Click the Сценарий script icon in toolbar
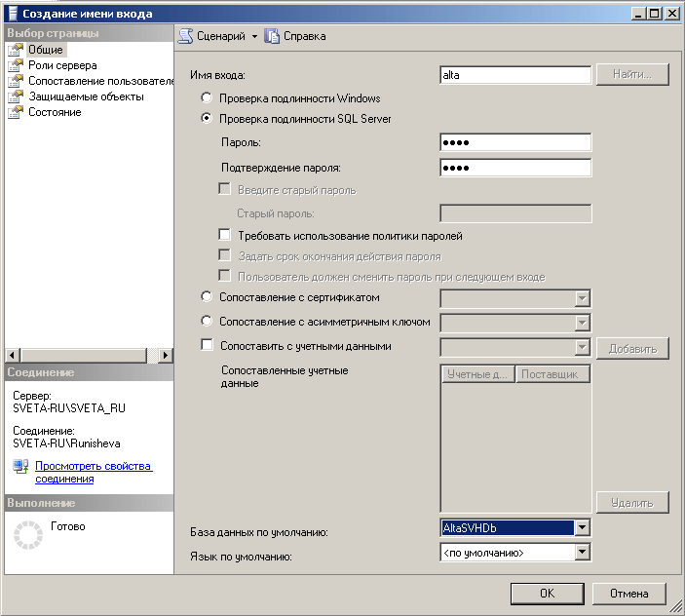The width and height of the screenshot is (685, 616). click(x=185, y=36)
